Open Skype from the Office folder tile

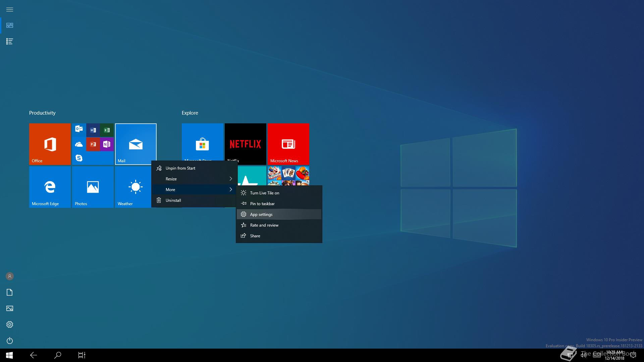pos(79,158)
